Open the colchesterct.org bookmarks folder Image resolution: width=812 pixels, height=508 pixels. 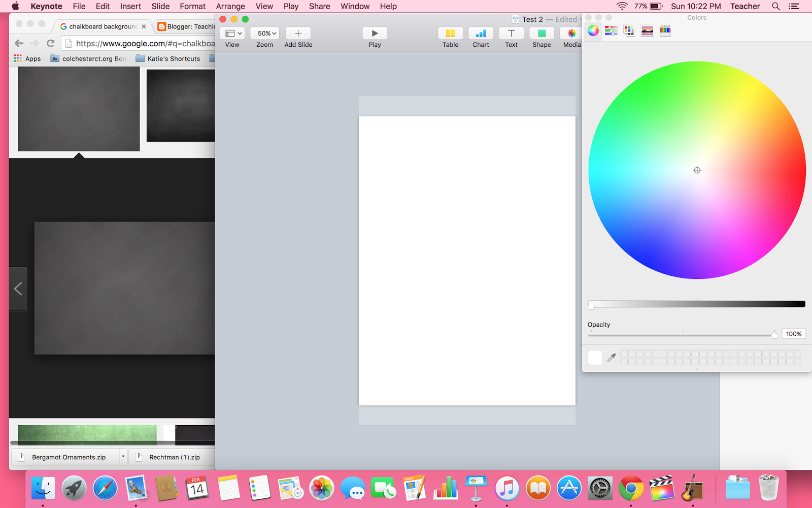pyautogui.click(x=88, y=58)
